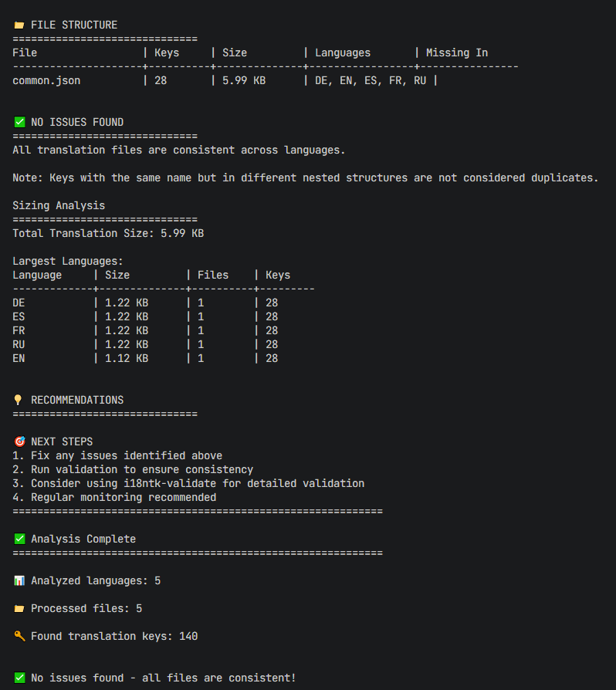Screen dimensions: 616x690
Task: Click the Files count in the ES row
Action: 201,316
